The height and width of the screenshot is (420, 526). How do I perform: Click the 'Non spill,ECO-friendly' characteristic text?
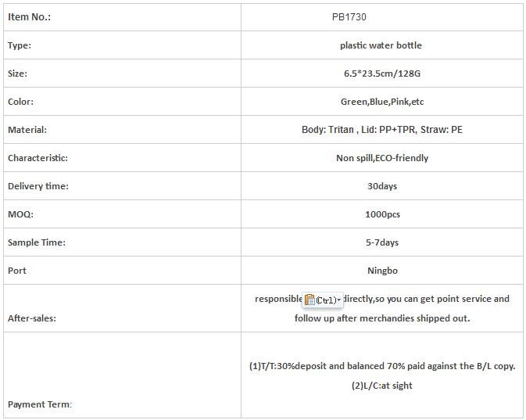coord(382,158)
